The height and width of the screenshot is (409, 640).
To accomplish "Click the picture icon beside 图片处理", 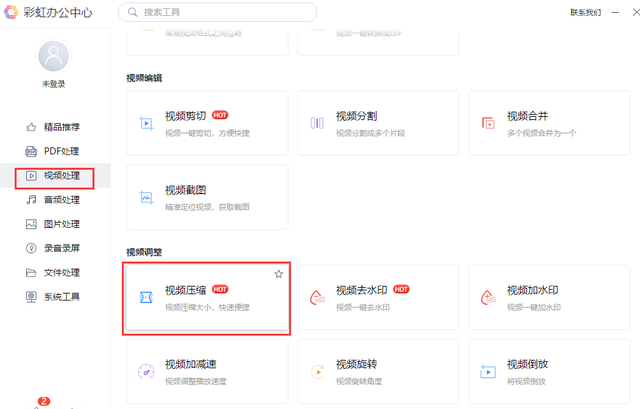I will (x=31, y=224).
